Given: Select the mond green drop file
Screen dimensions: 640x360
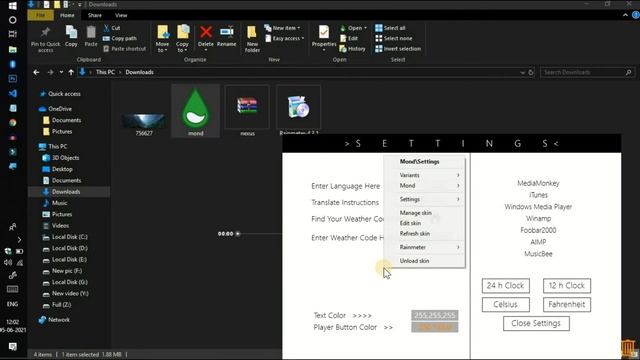Looking at the screenshot, I should 196,111.
